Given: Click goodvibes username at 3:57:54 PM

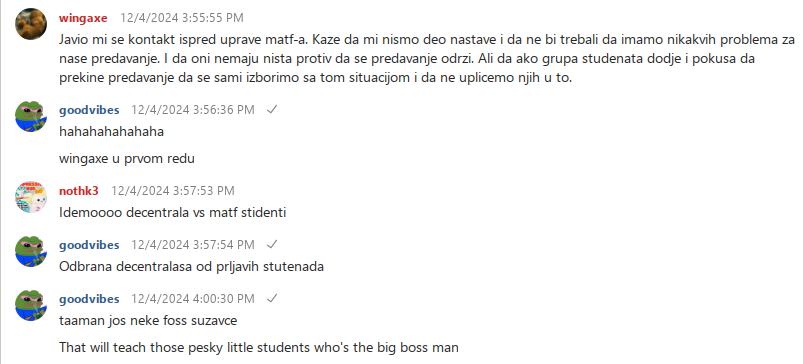Looking at the screenshot, I should coord(89,245).
